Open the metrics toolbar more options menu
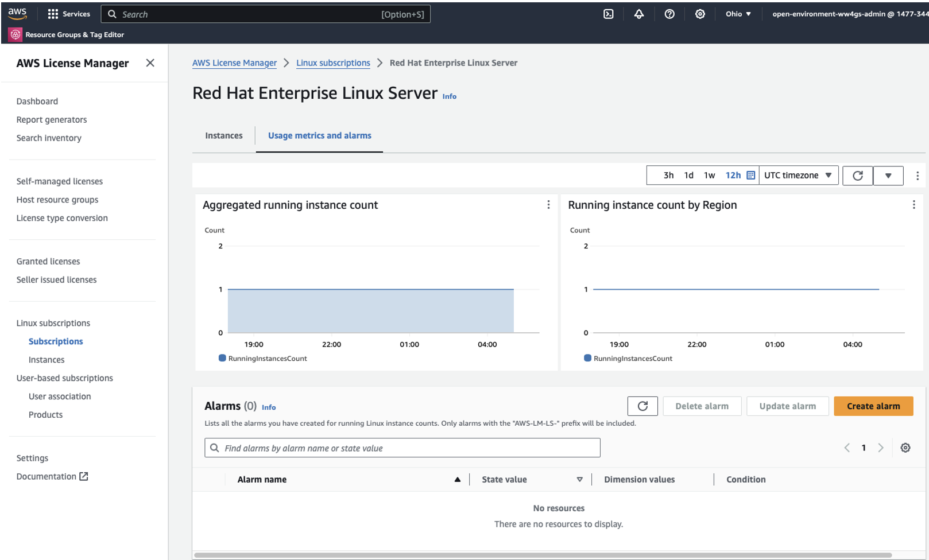This screenshot has height=560, width=929. point(917,176)
